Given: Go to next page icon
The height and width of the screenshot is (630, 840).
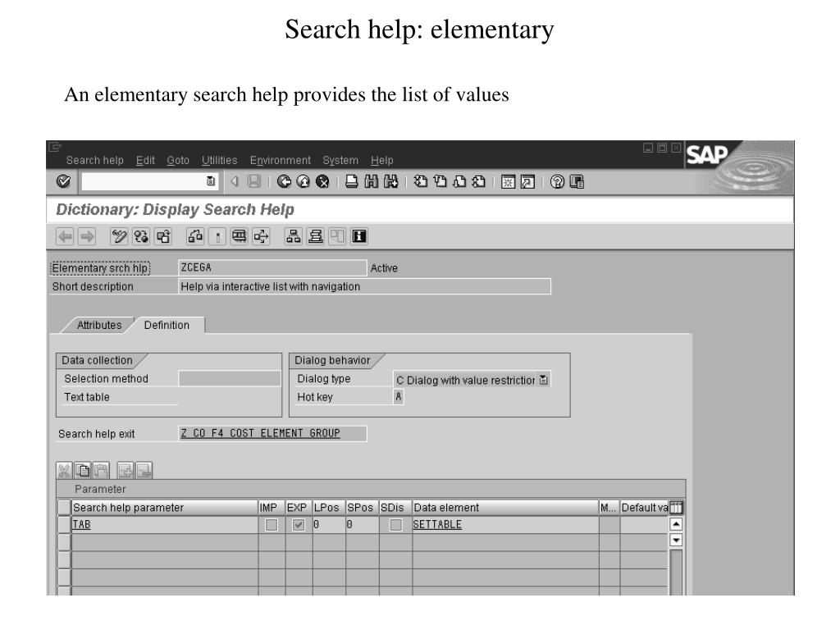Looking at the screenshot, I should [x=459, y=181].
